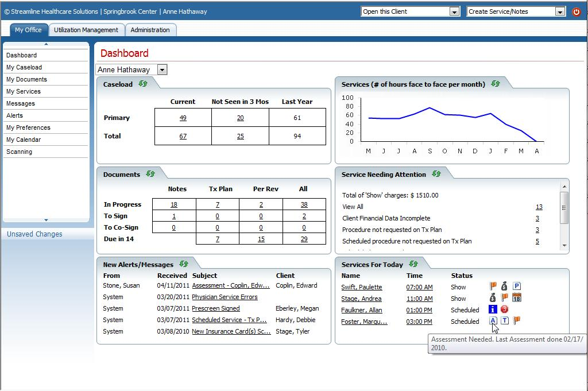Viewport: 588px width, 391px height.
Task: Click the Service Needing Attention scrollbar down arrow
Action: pos(564,245)
